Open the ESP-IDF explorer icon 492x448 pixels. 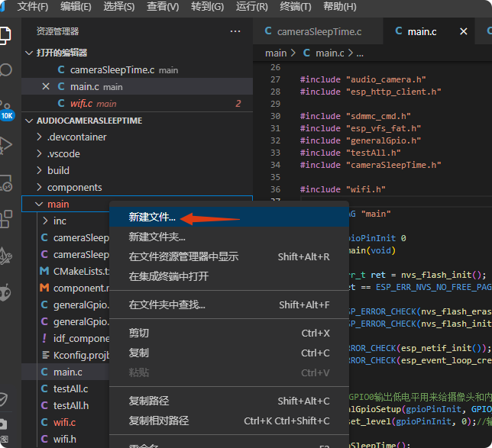5,256
